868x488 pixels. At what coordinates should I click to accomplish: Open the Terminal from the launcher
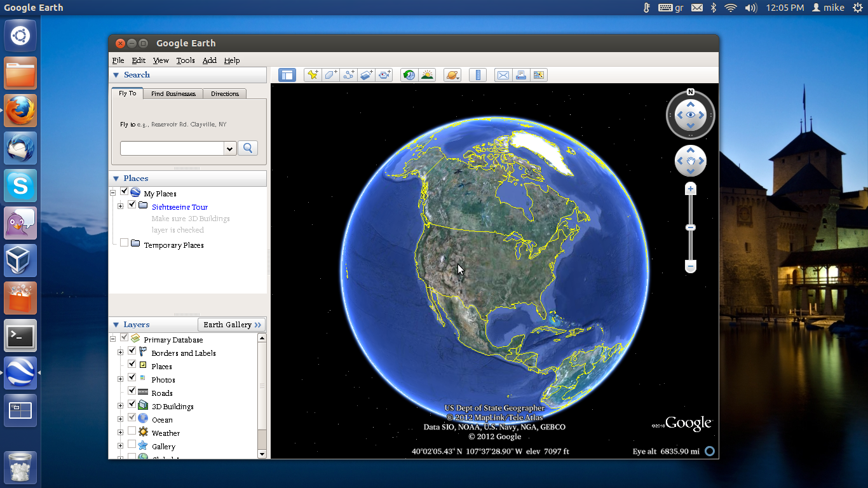(20, 335)
